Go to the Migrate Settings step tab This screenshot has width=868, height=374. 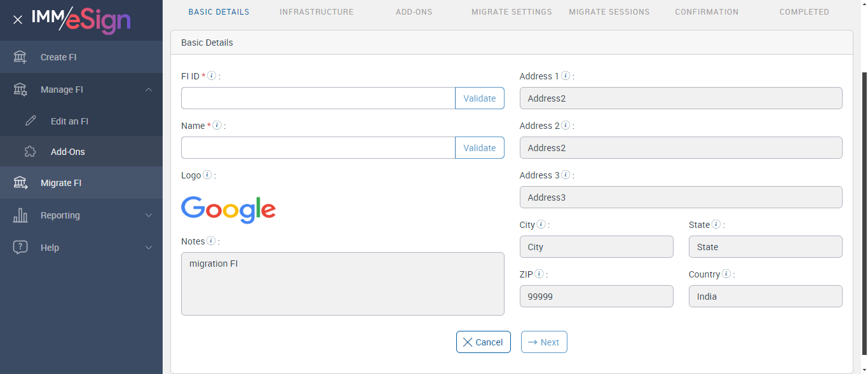click(512, 12)
